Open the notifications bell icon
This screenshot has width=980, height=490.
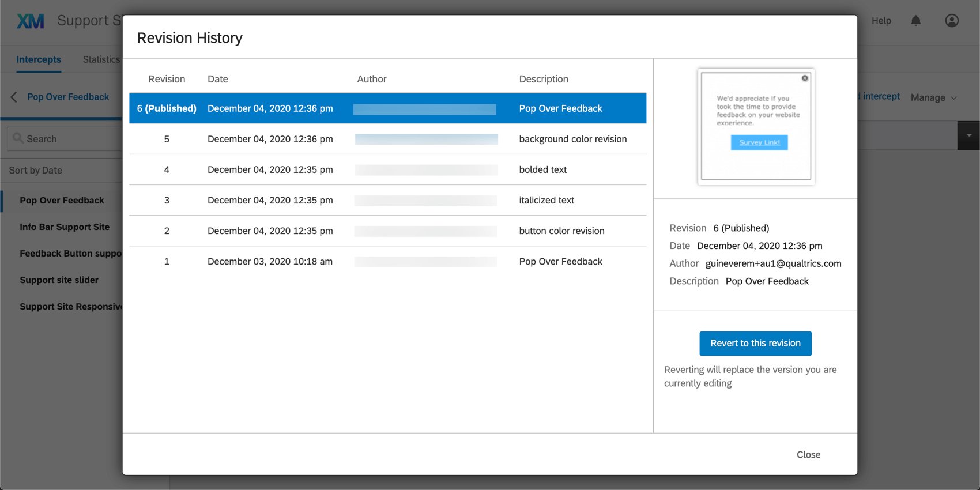coord(915,21)
